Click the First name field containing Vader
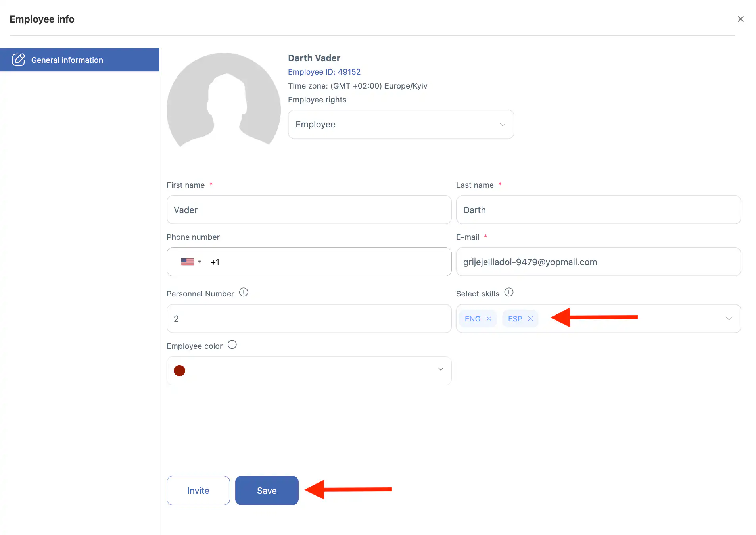 [x=309, y=210]
